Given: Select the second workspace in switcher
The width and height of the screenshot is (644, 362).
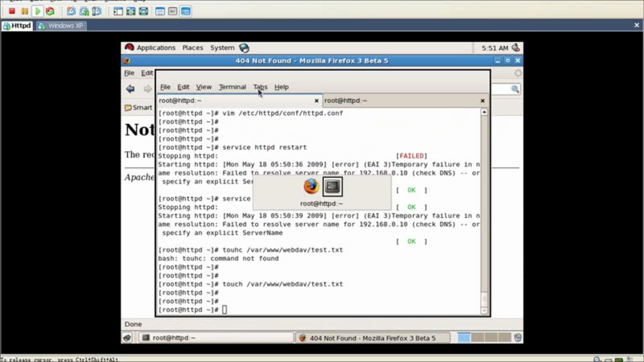Looking at the screenshot, I should click(x=478, y=337).
